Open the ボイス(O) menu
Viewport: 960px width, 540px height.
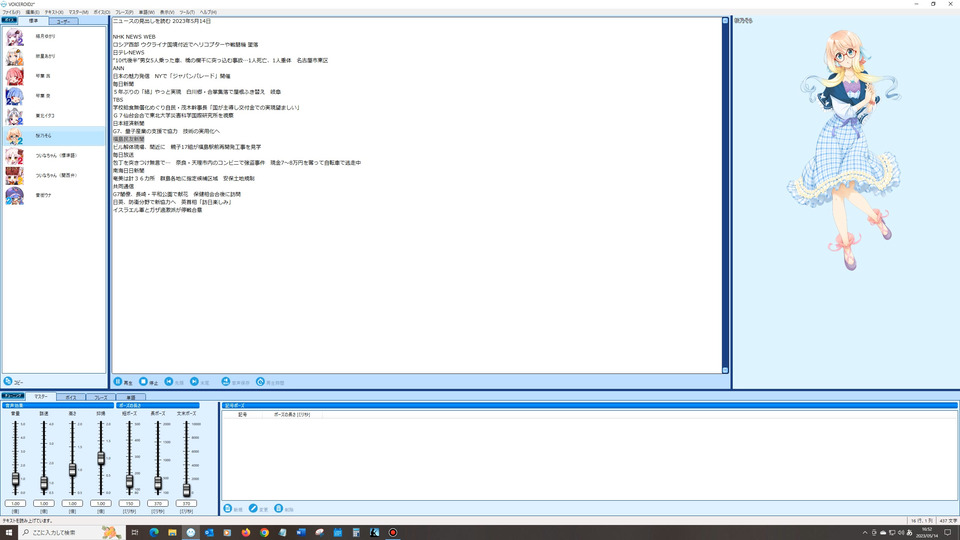[102, 12]
